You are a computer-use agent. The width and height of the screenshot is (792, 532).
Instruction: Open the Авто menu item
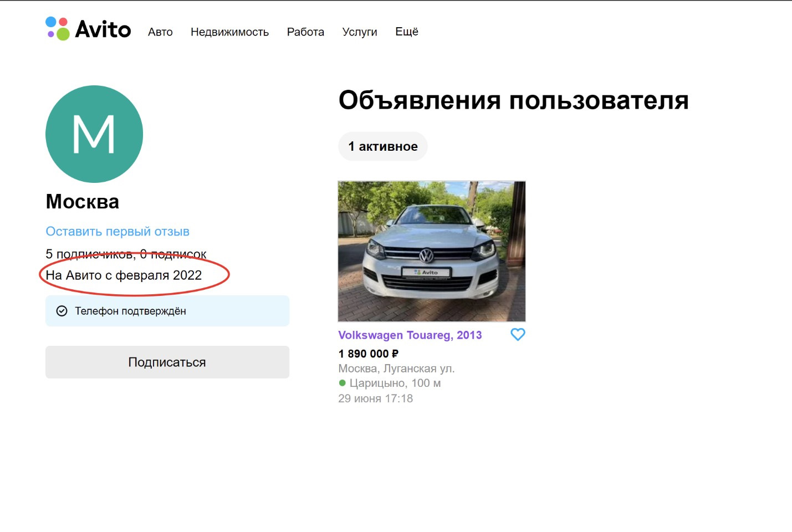click(160, 32)
